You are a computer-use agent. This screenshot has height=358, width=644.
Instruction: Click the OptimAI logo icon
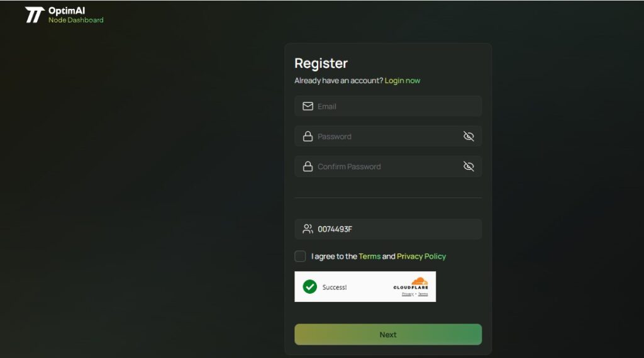[x=35, y=15]
